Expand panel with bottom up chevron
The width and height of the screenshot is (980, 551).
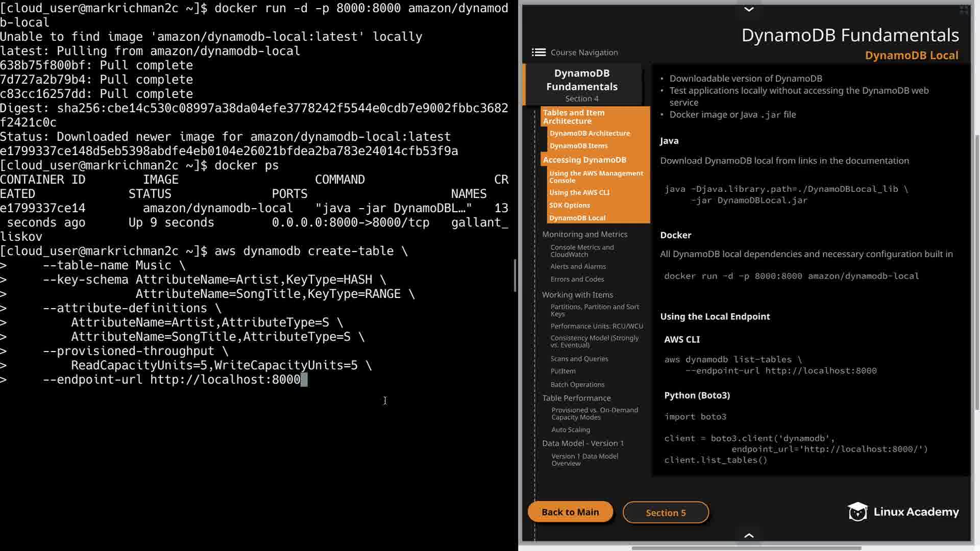click(749, 535)
